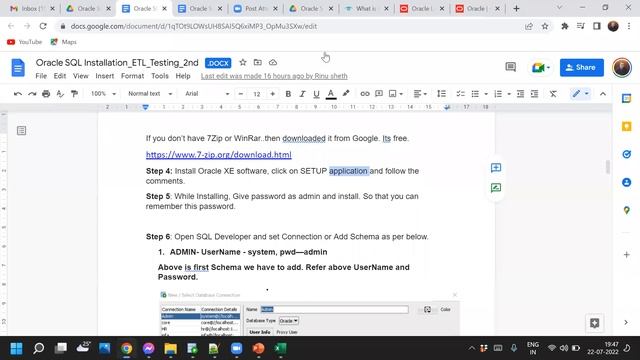Screen dimensions: 640x360
Task: Open the Normal text styles dropdown
Action: (x=150, y=94)
